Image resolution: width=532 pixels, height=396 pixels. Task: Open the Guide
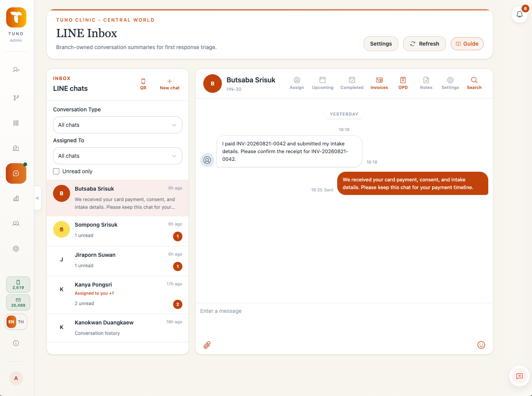(467, 44)
